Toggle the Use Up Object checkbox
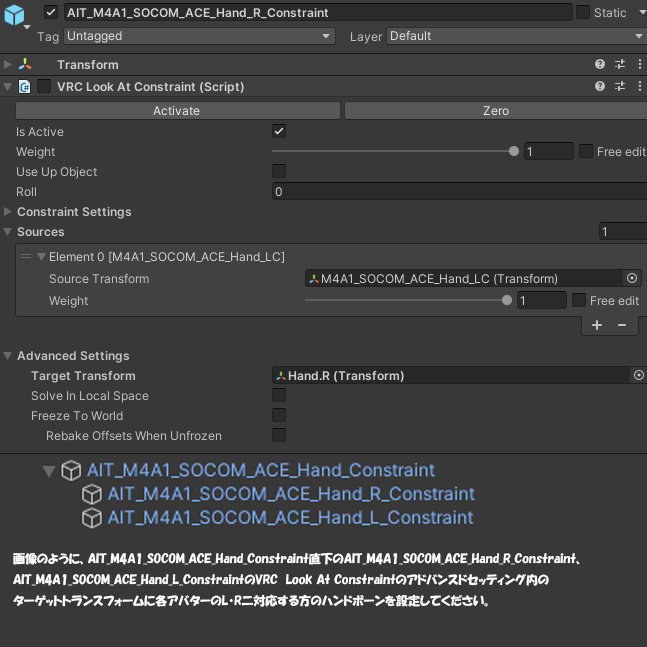 coord(279,171)
